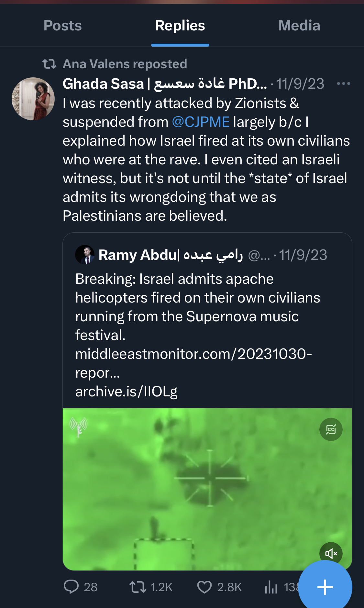Switch to the Media tab
The width and height of the screenshot is (364, 608).
coord(299,26)
